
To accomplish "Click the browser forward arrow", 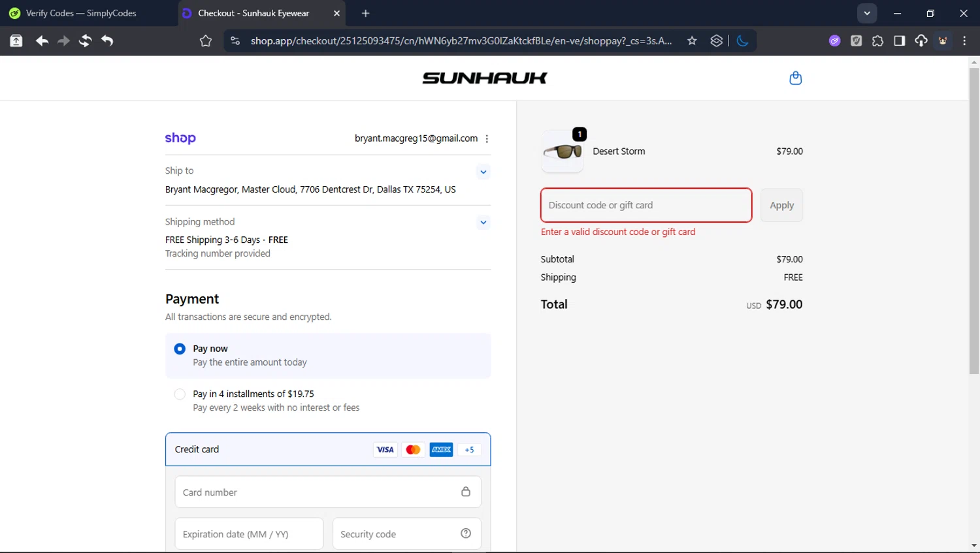I will [x=63, y=40].
